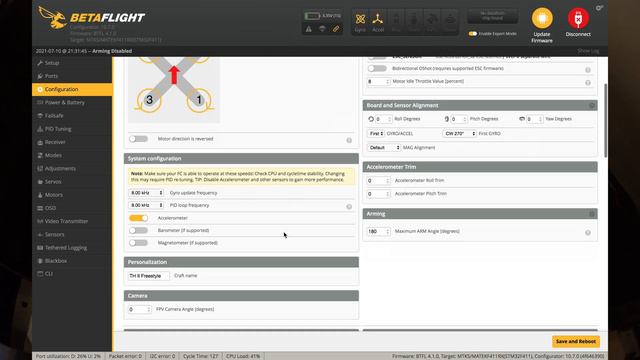
Task: Click Maximum ARM Angle field
Action: click(x=379, y=231)
